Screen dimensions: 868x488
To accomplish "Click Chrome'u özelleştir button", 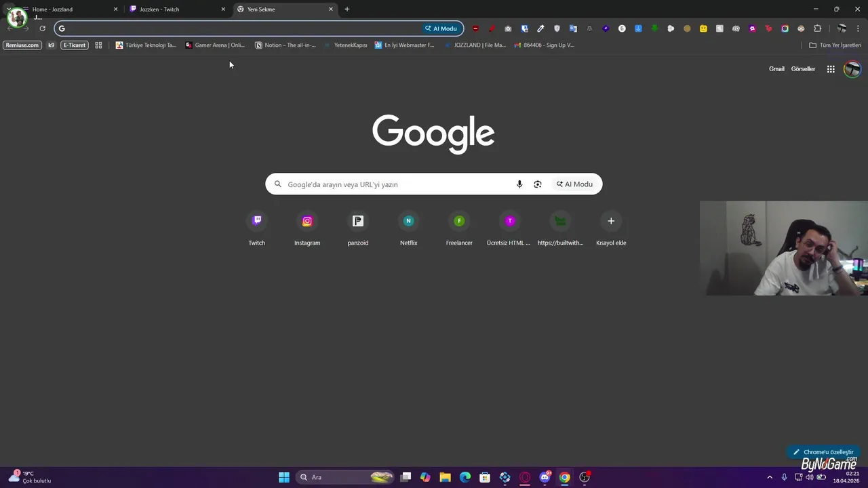I will tap(823, 452).
